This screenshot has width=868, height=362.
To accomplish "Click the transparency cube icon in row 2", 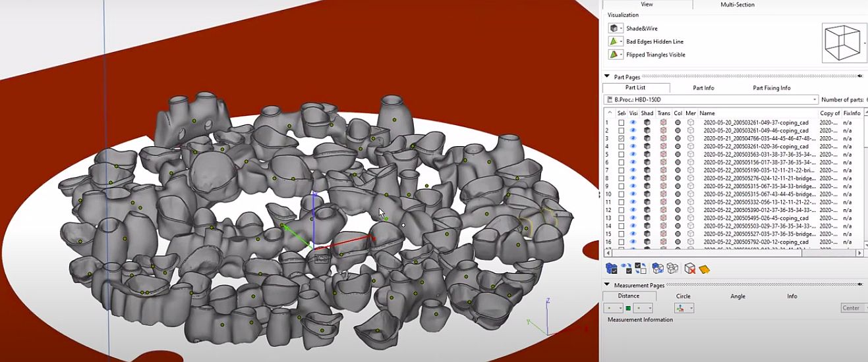I will [663, 131].
